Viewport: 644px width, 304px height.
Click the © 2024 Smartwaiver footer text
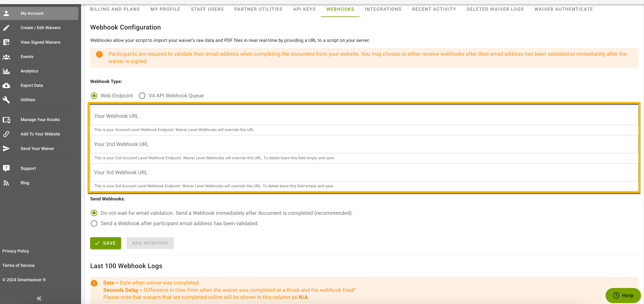pyautogui.click(x=24, y=280)
